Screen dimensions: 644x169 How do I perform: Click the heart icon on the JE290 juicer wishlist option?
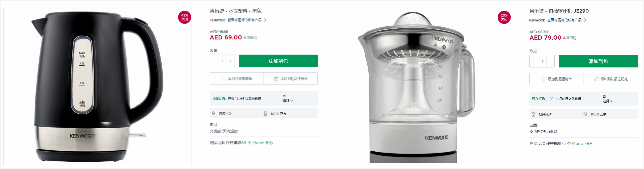click(543, 79)
